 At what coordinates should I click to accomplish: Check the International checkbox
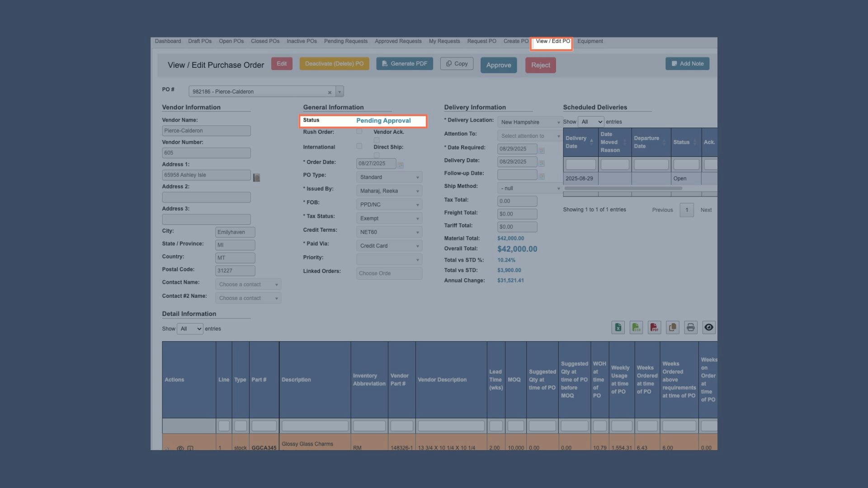click(x=359, y=146)
